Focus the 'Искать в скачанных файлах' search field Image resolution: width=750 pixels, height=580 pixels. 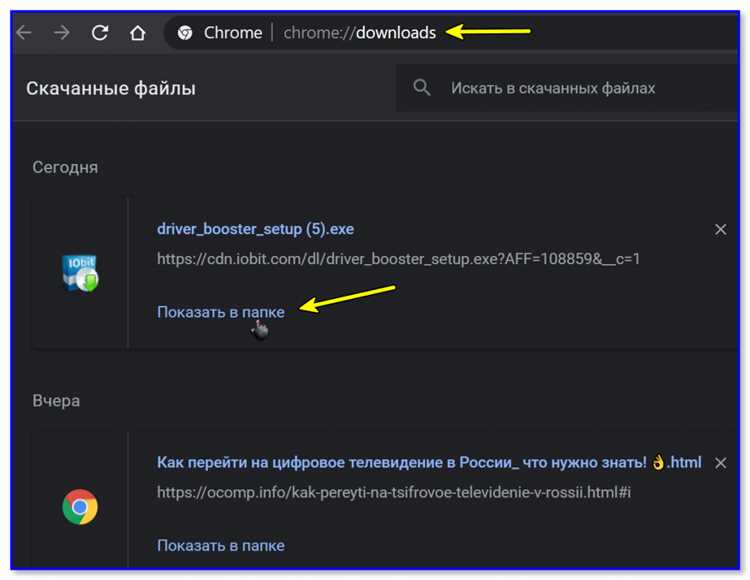pos(569,88)
